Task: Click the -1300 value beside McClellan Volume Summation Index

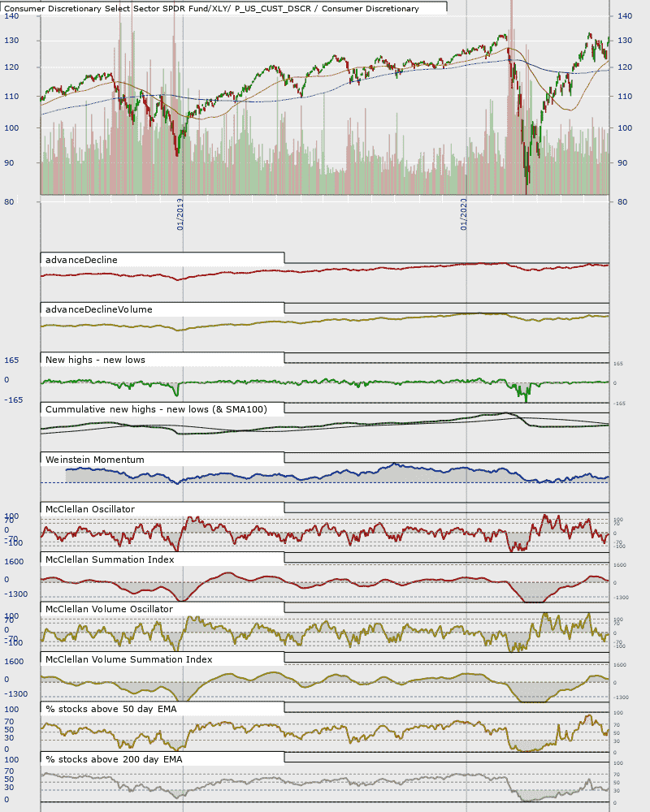Action: (16, 694)
